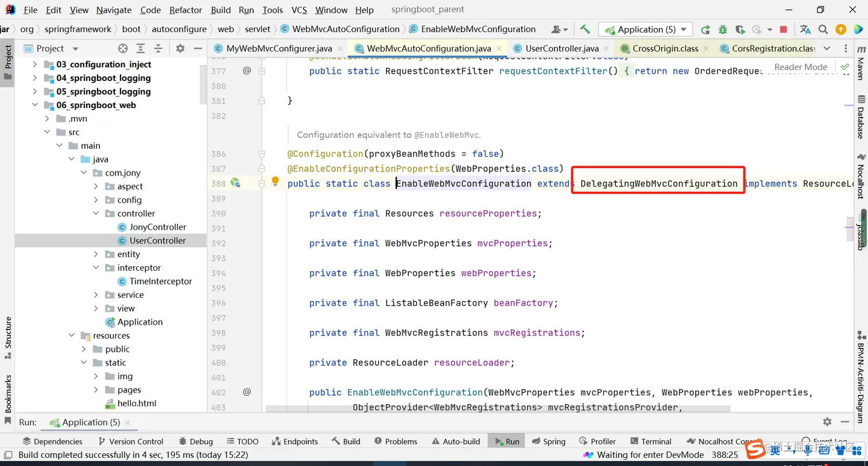Toggle the Nocalhost tool window side tab

pyautogui.click(x=860, y=176)
